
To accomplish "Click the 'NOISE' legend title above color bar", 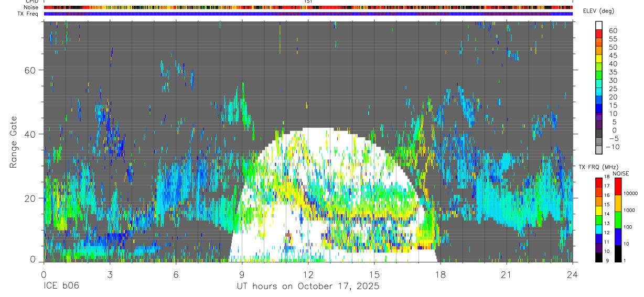I will pyautogui.click(x=620, y=173).
